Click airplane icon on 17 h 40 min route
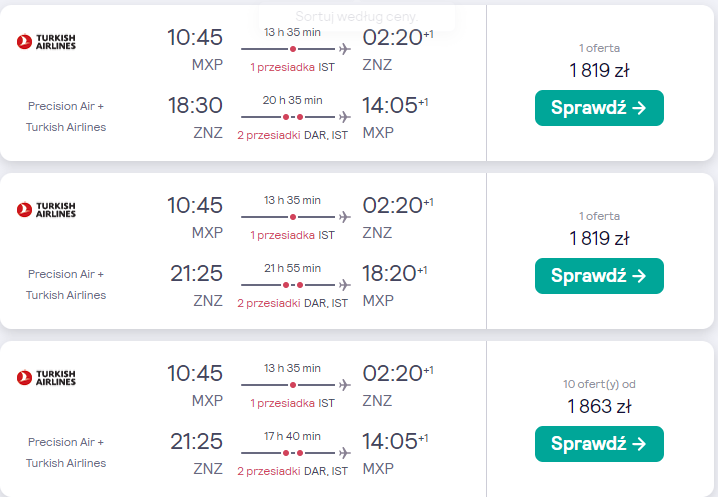 point(345,453)
